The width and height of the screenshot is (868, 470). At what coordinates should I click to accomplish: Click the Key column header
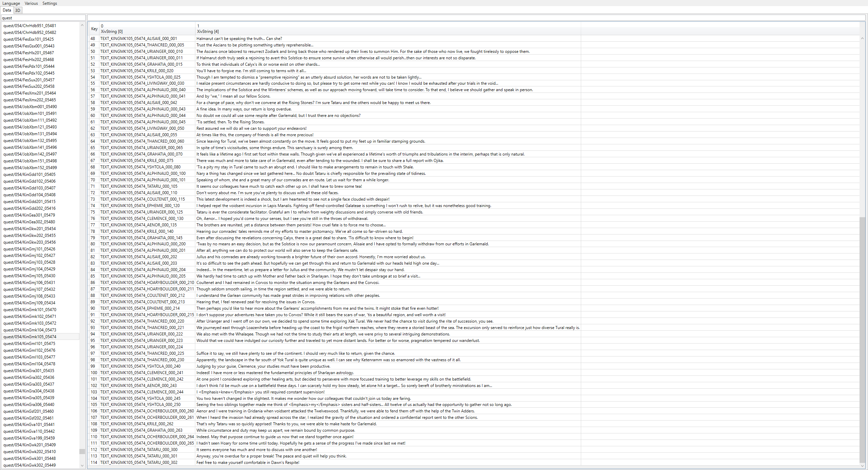pos(94,29)
